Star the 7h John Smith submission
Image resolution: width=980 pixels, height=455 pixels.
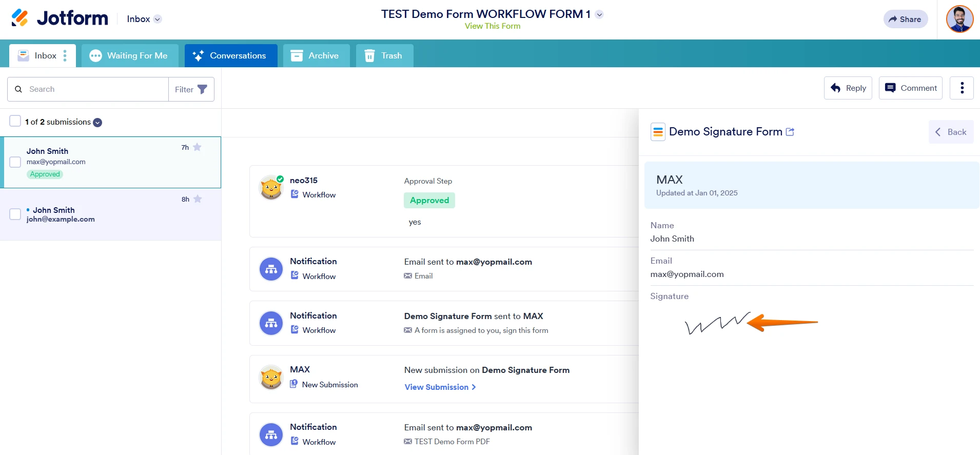(197, 147)
